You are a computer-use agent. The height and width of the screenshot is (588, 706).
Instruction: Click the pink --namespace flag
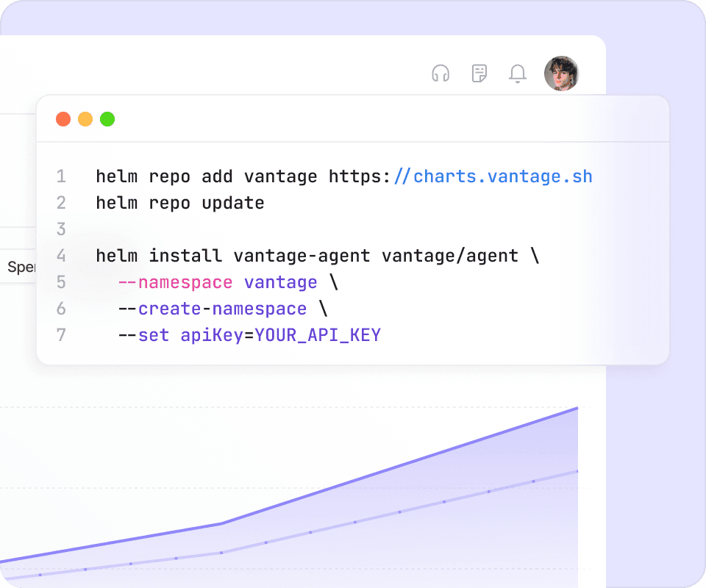[x=175, y=282]
